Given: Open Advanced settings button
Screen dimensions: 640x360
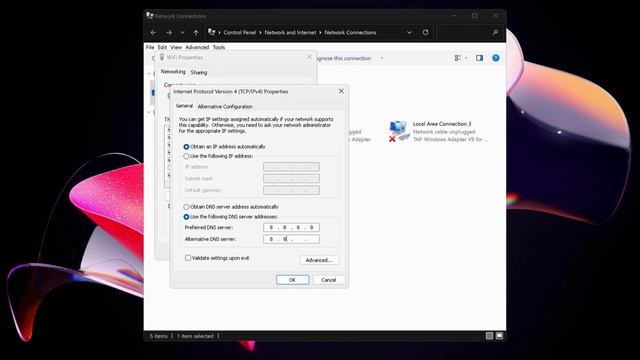Looking at the screenshot, I should [319, 260].
